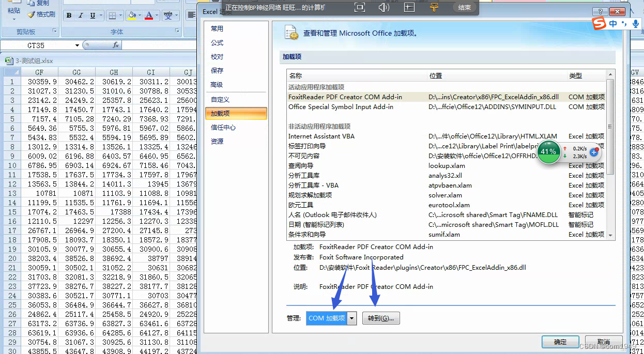Select the 欧元工具 add-in row

[x=446, y=205]
